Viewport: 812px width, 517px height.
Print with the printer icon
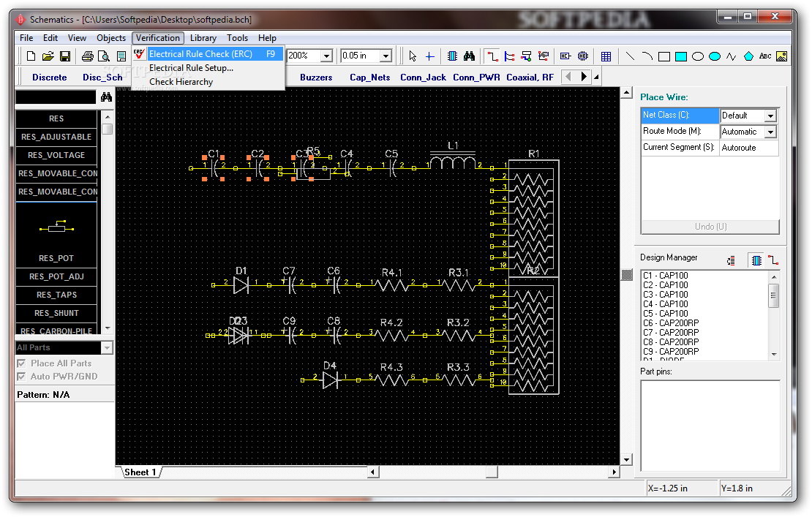coord(88,56)
